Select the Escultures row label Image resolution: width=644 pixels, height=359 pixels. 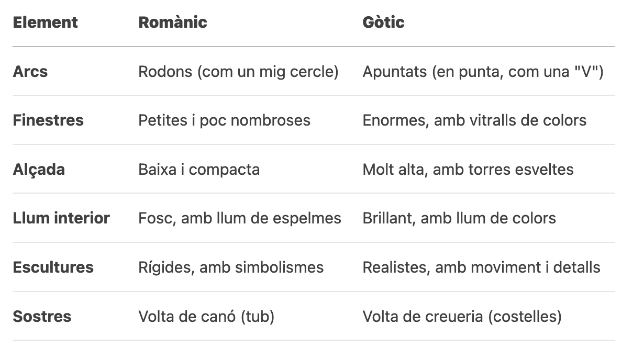pos(53,267)
